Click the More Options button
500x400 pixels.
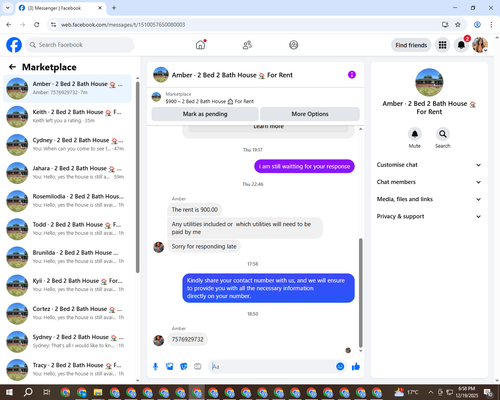tap(310, 114)
